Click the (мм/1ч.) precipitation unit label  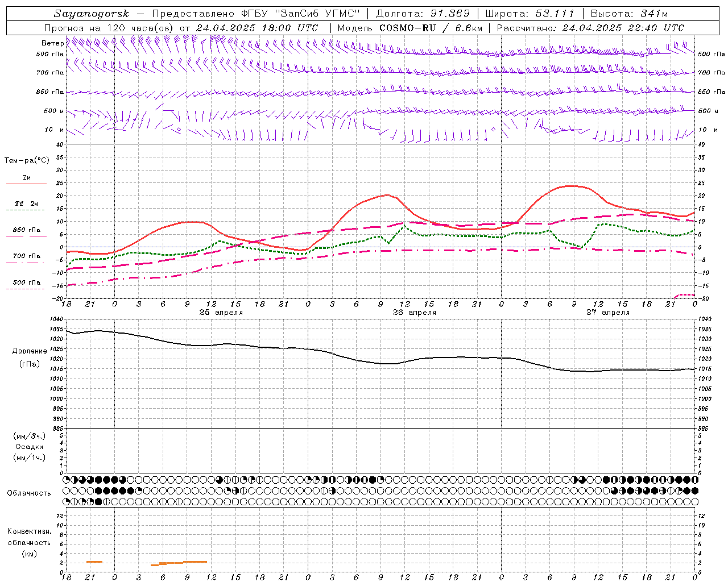coord(30,458)
